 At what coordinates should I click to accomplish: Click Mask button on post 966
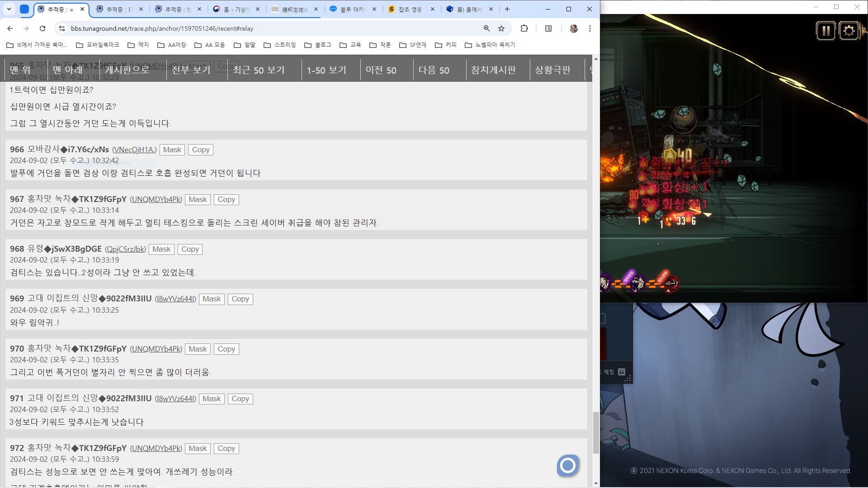click(172, 150)
